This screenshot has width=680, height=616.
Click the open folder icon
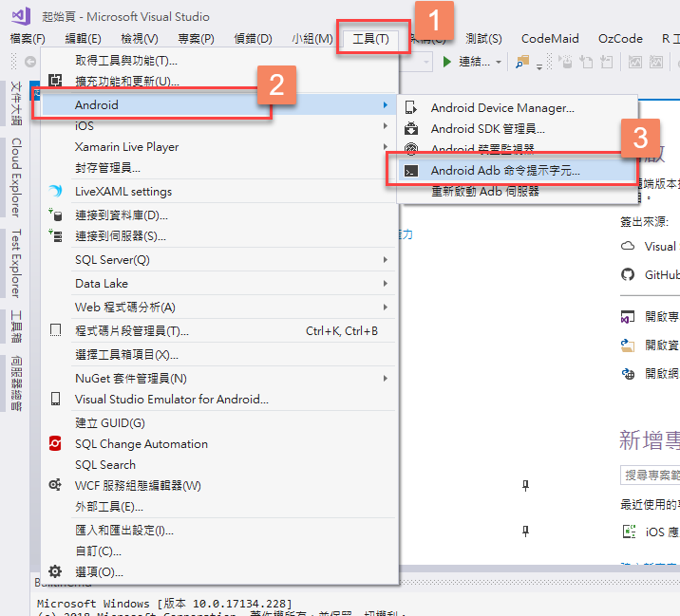click(628, 345)
